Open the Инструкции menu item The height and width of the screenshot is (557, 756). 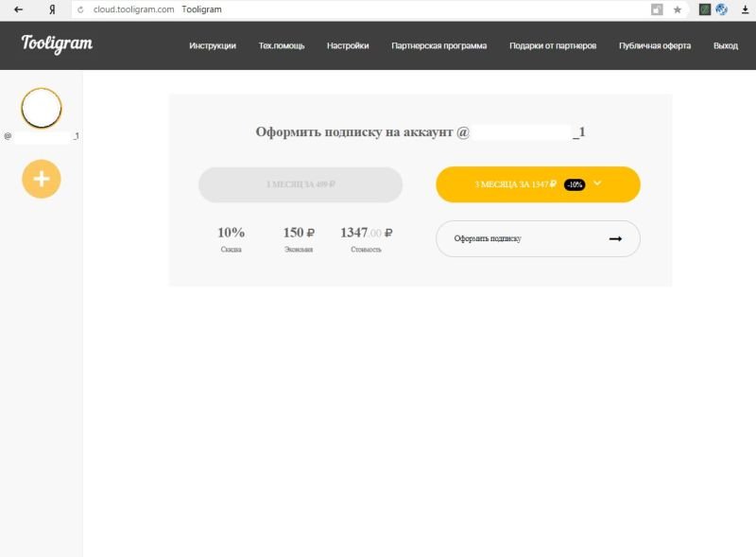pos(213,45)
